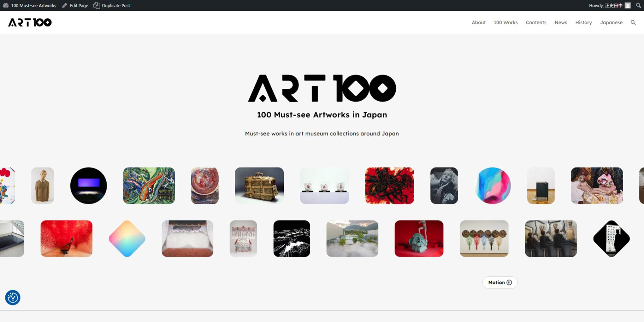Click the user avatar in admin bar
This screenshot has width=644, height=322.
(628, 5)
